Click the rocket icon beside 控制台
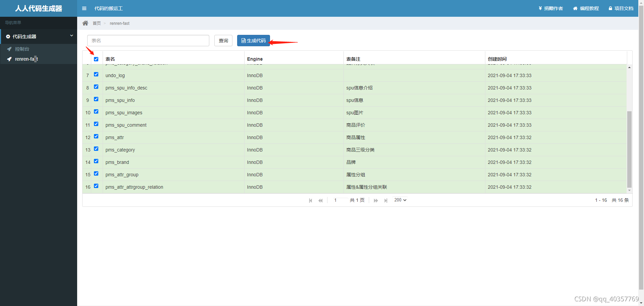Image resolution: width=644 pixels, height=306 pixels. click(x=9, y=49)
